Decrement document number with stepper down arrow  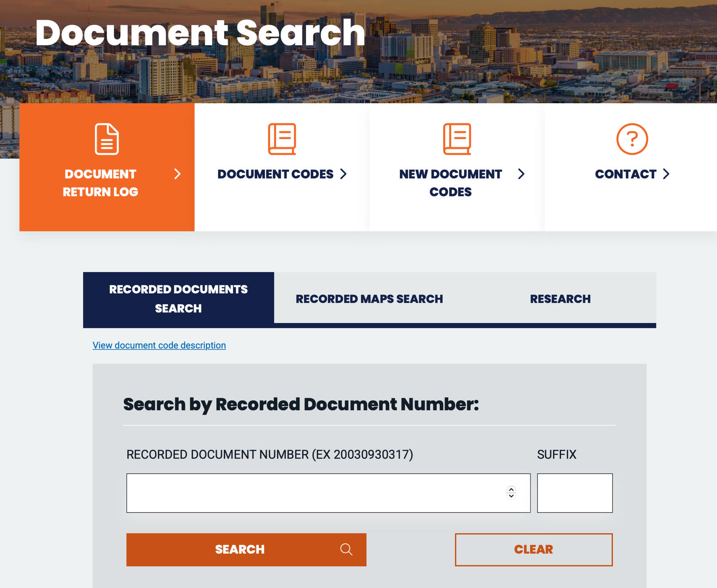(512, 496)
